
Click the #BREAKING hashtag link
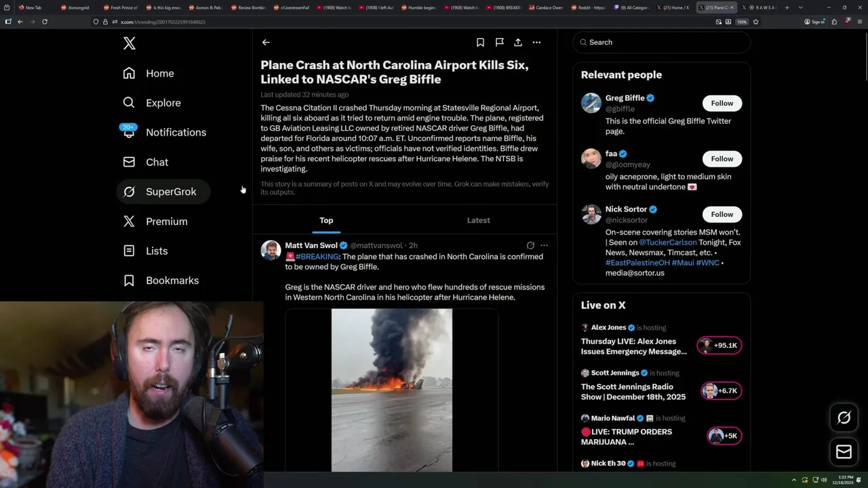(317, 257)
